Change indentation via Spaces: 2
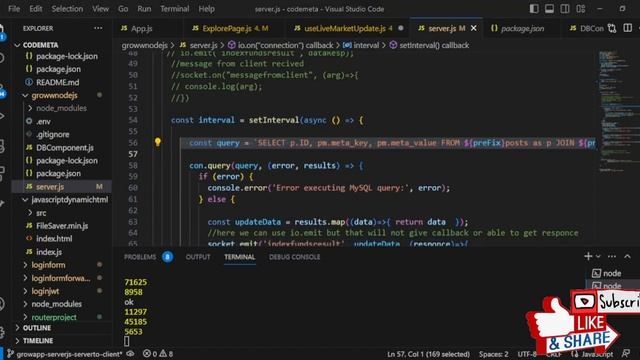 (x=493, y=354)
